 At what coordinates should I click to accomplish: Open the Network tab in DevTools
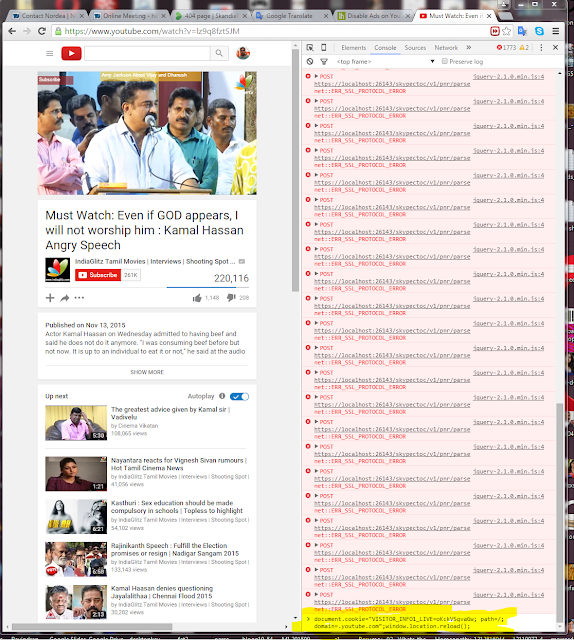point(446,48)
